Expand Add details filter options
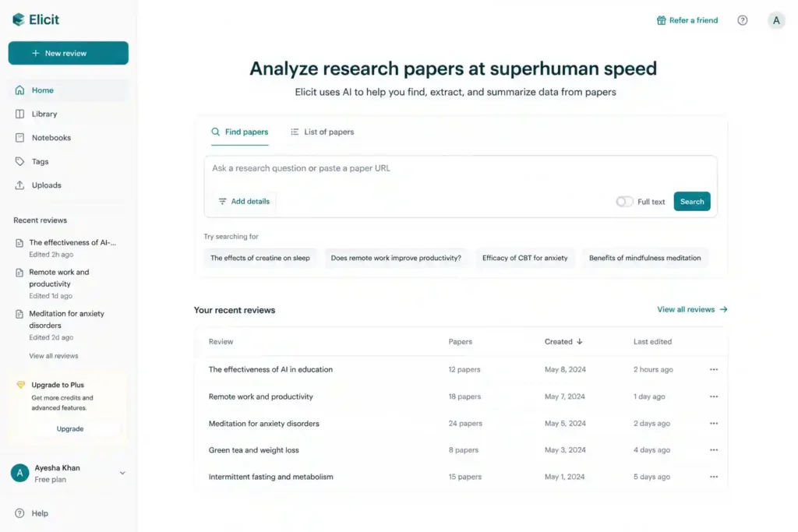Viewport: 798px width, 532px height. [244, 202]
